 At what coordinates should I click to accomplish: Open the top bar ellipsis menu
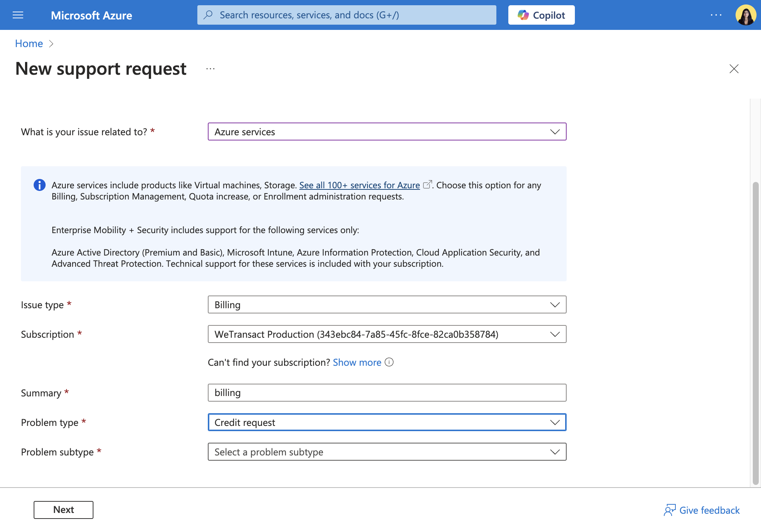pos(716,15)
